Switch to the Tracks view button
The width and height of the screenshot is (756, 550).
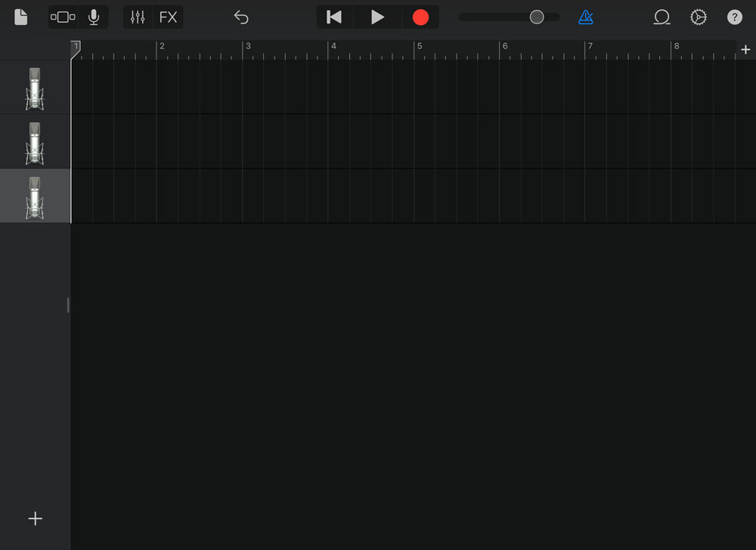click(63, 17)
